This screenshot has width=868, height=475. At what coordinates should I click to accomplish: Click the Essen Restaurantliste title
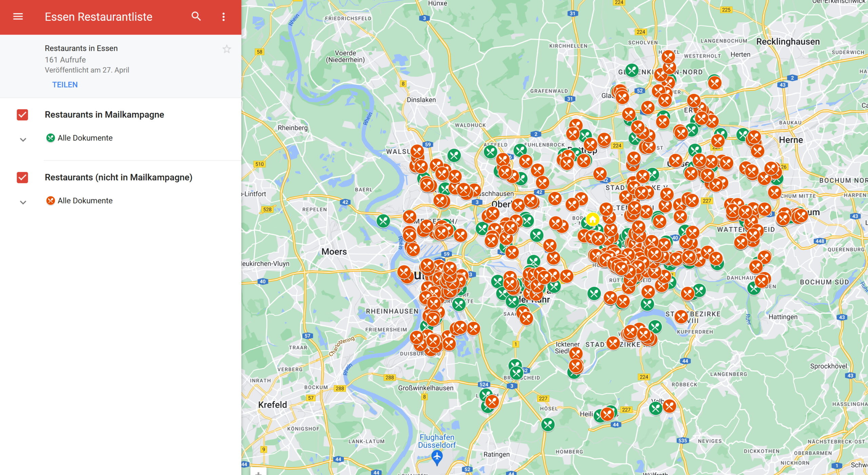98,17
